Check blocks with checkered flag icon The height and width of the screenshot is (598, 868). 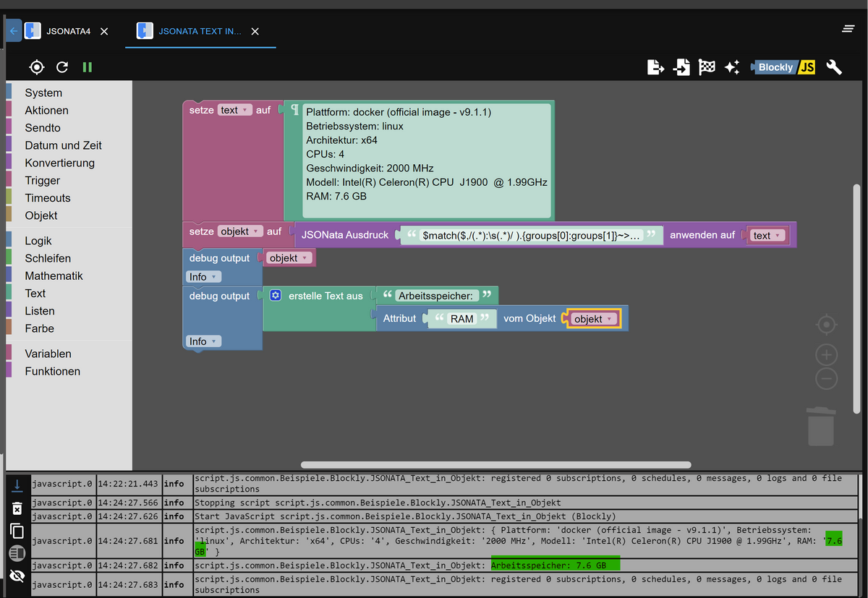tap(707, 67)
